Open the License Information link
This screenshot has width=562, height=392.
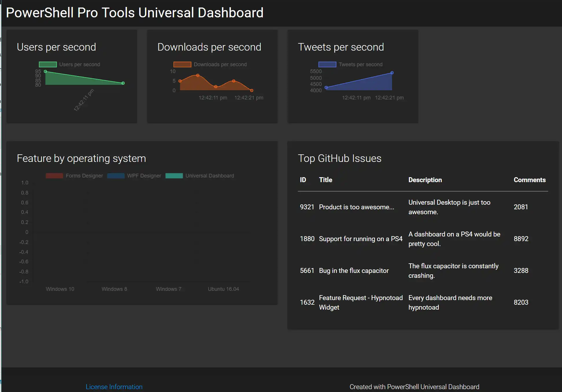114,387
